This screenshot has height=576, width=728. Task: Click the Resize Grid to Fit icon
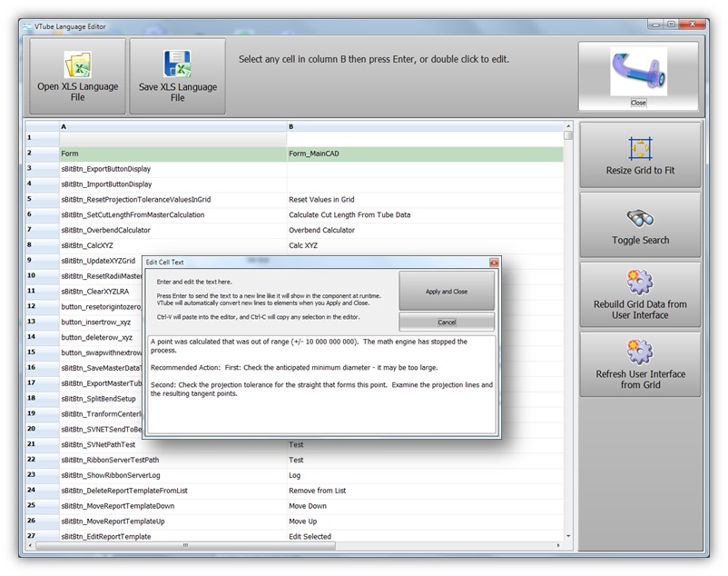point(640,149)
